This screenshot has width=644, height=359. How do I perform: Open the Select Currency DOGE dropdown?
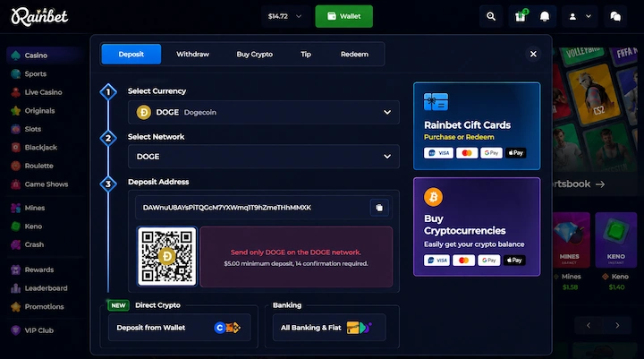[x=264, y=112]
